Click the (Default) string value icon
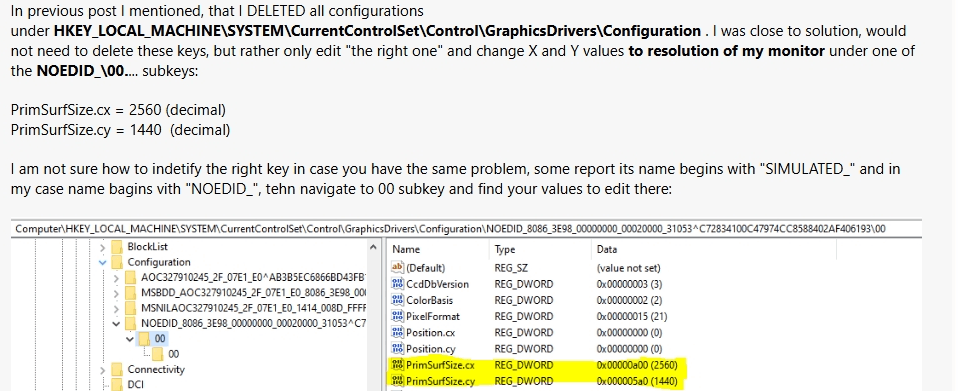 pos(397,267)
